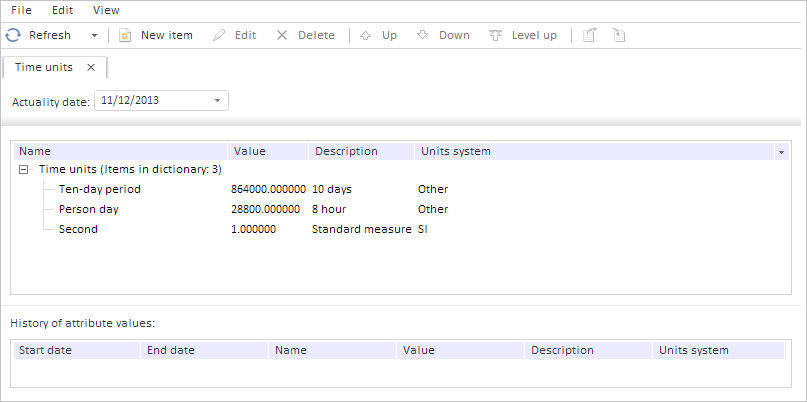Move item Down using toolbar arrow
Viewport: 807px width, 402px height.
(x=443, y=35)
